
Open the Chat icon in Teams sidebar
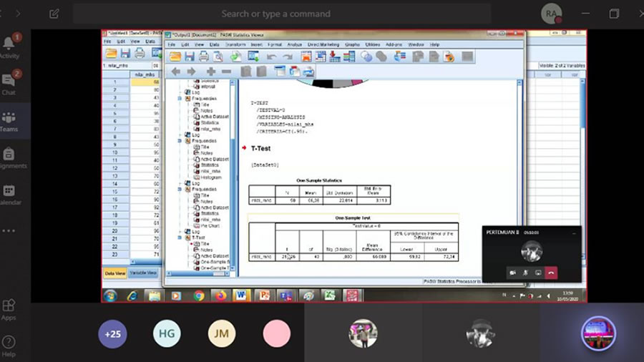click(x=9, y=84)
